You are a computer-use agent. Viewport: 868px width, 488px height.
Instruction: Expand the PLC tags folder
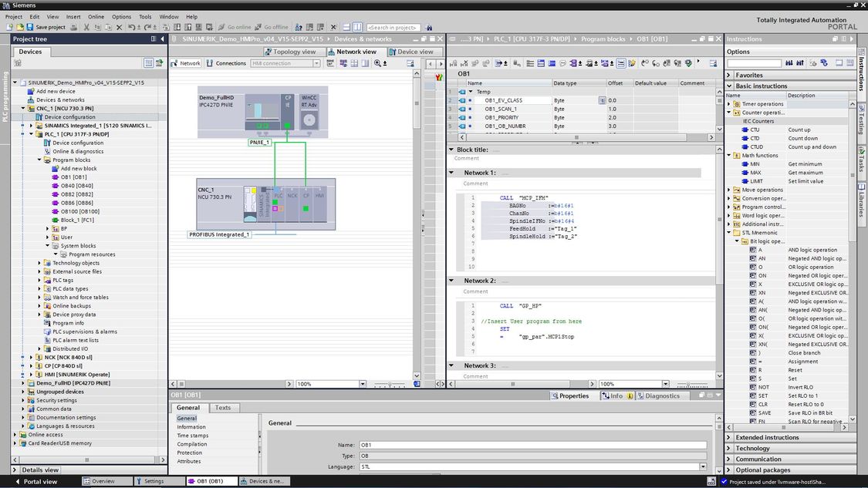tap(39, 280)
